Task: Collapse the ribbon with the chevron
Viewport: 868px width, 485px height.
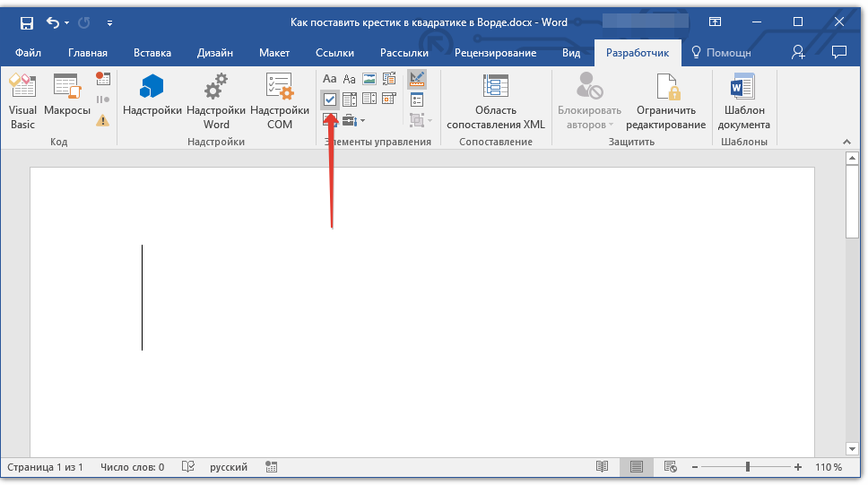Action: tap(846, 142)
